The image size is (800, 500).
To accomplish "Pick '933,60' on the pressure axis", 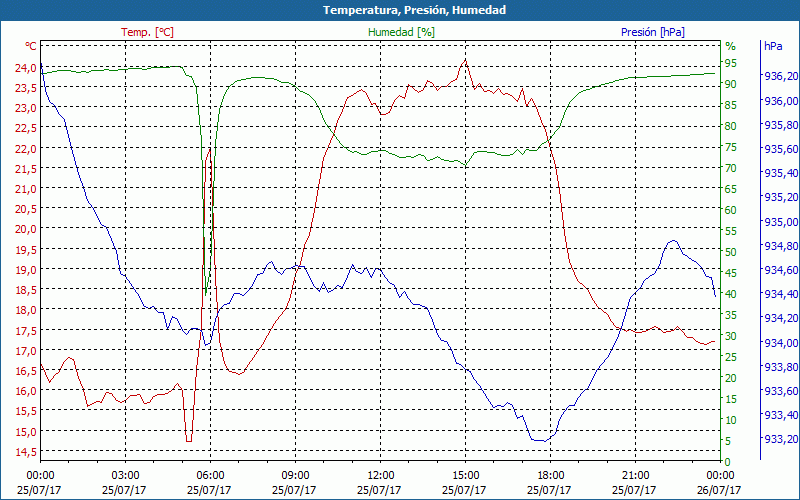I will (781, 391).
